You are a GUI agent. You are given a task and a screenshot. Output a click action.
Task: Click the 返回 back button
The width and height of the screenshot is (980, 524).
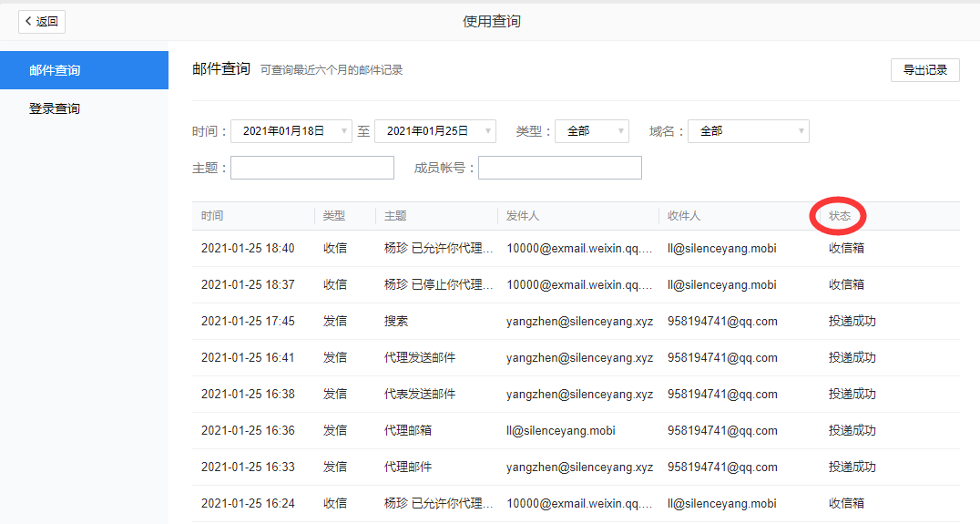(x=42, y=22)
